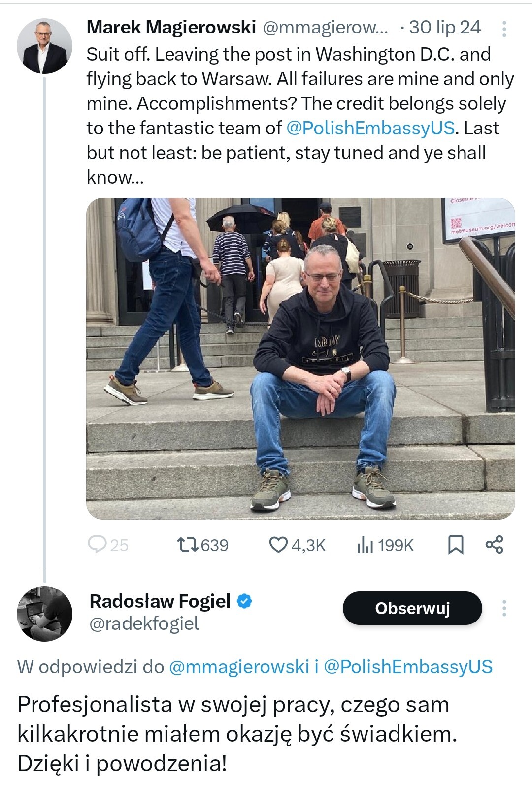
Task: Click the Radosław Fogiel display name
Action: pos(160,601)
